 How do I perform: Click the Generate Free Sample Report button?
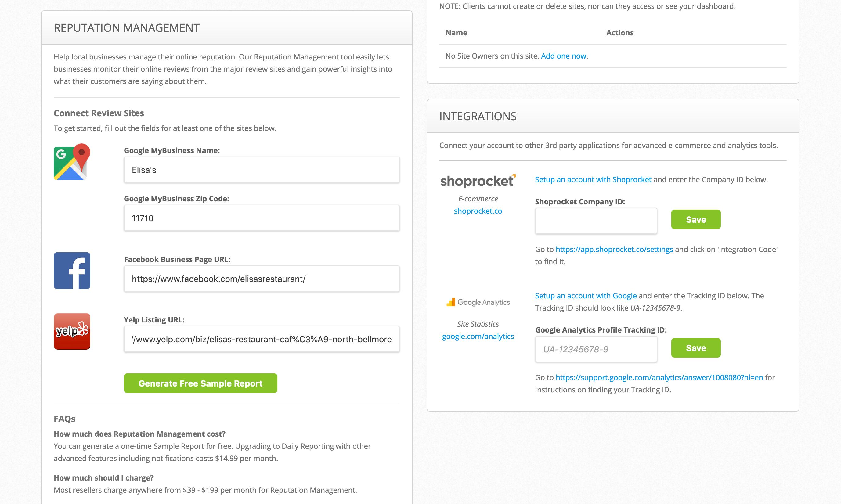pos(200,383)
